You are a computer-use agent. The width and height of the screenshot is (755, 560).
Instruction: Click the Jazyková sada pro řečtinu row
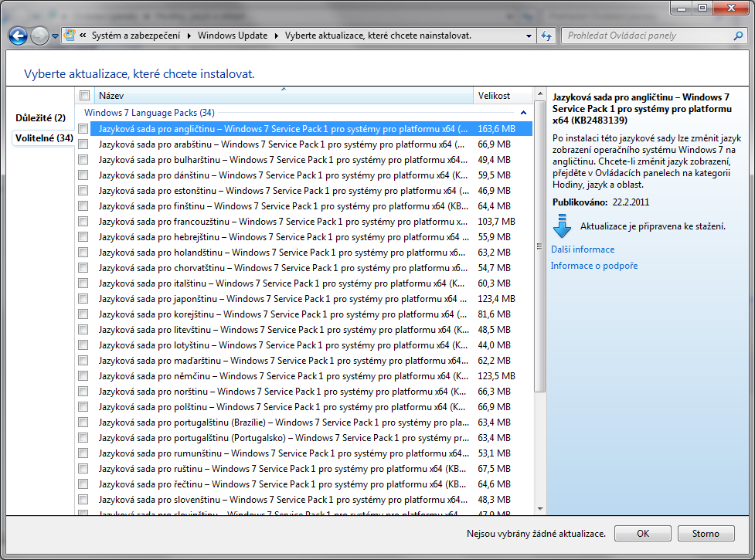pyautogui.click(x=311, y=484)
